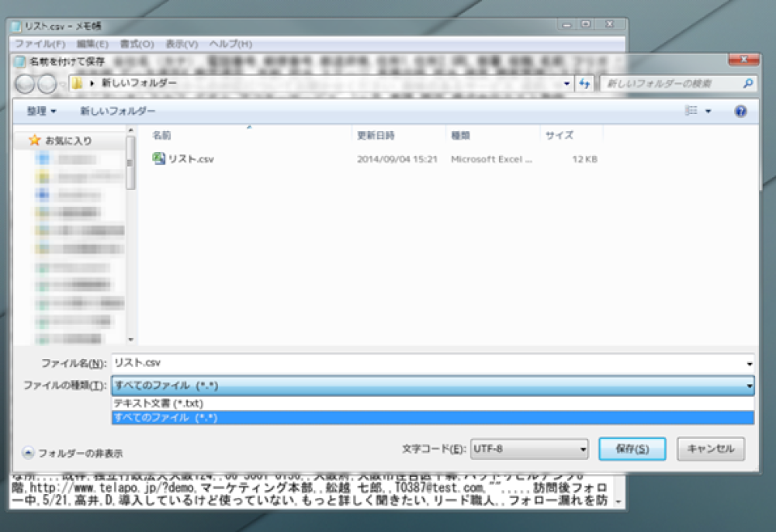Click the forward navigation arrow icon
776x532 pixels.
(x=47, y=84)
